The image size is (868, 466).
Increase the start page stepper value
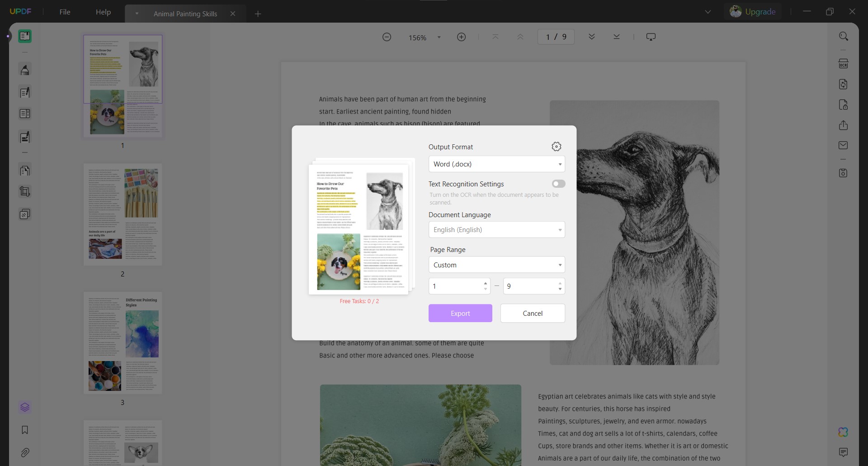(x=485, y=283)
